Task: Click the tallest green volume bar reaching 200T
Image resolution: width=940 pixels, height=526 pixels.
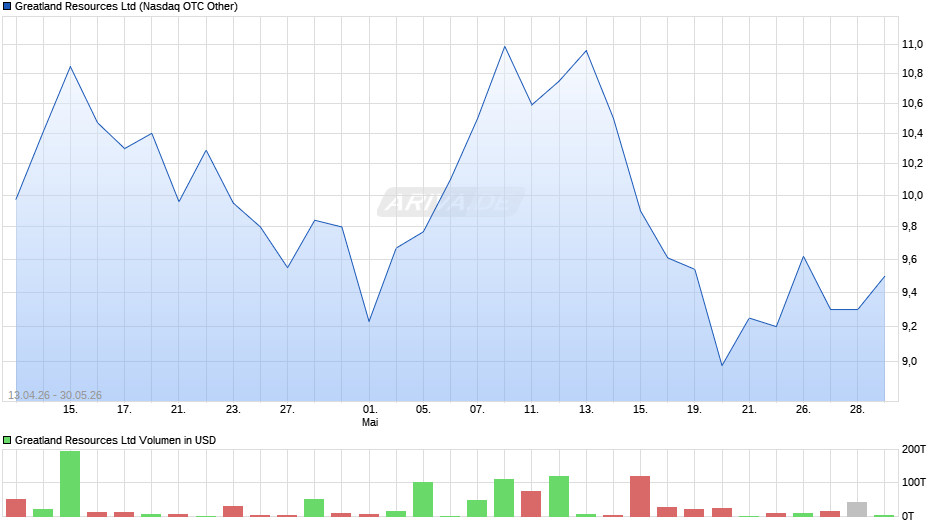Action: point(70,484)
